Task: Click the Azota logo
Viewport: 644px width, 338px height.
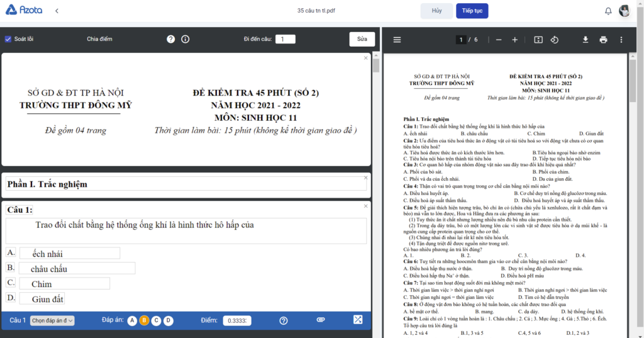Action: pyautogui.click(x=24, y=10)
